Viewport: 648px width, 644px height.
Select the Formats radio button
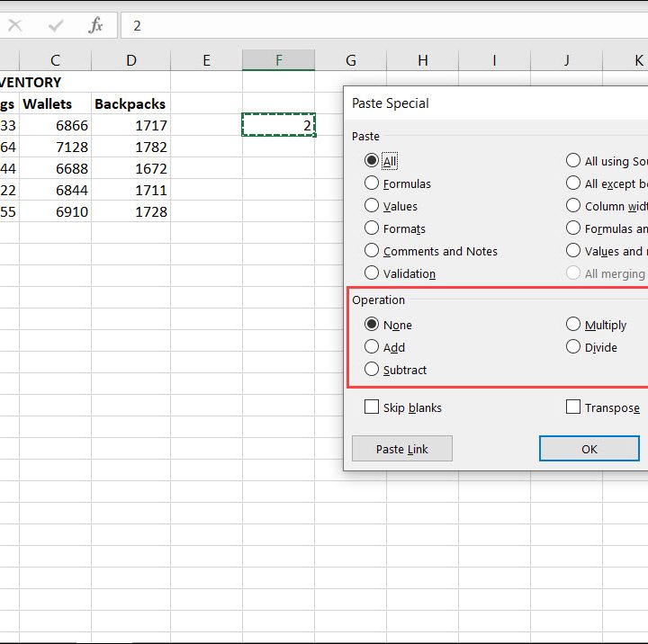point(372,228)
